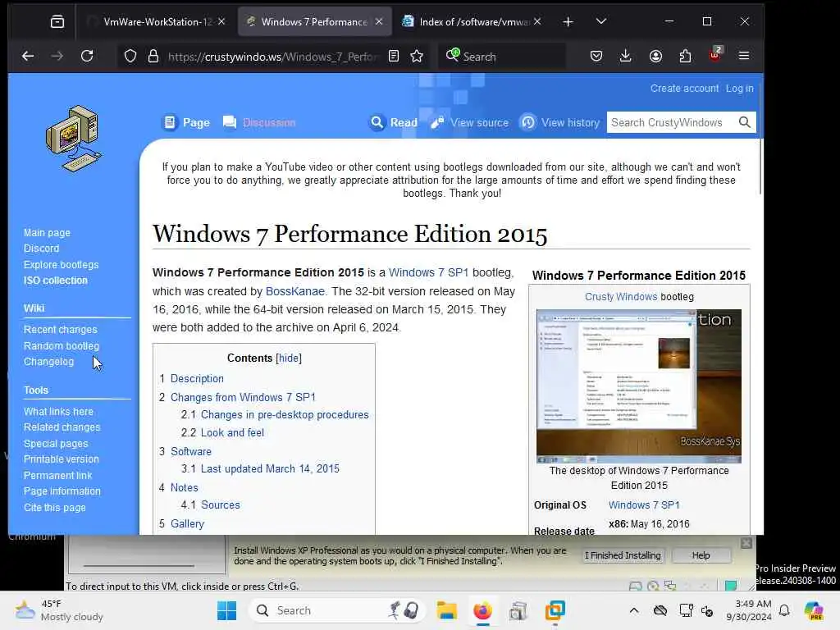Reload the current page
The width and height of the screenshot is (840, 630).
87,57
